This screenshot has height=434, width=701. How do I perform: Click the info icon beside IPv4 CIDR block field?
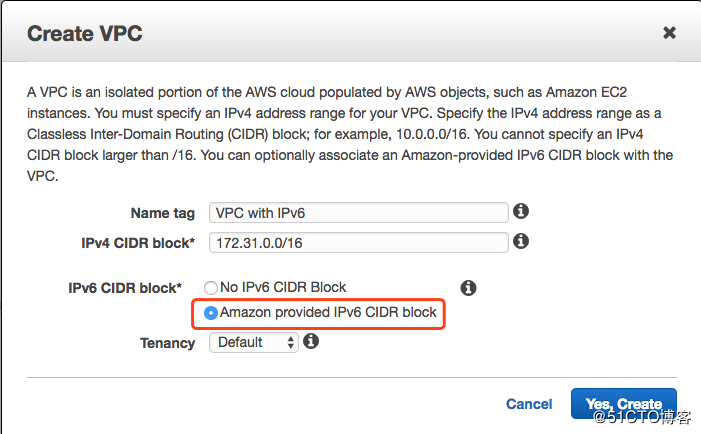pyautogui.click(x=520, y=242)
